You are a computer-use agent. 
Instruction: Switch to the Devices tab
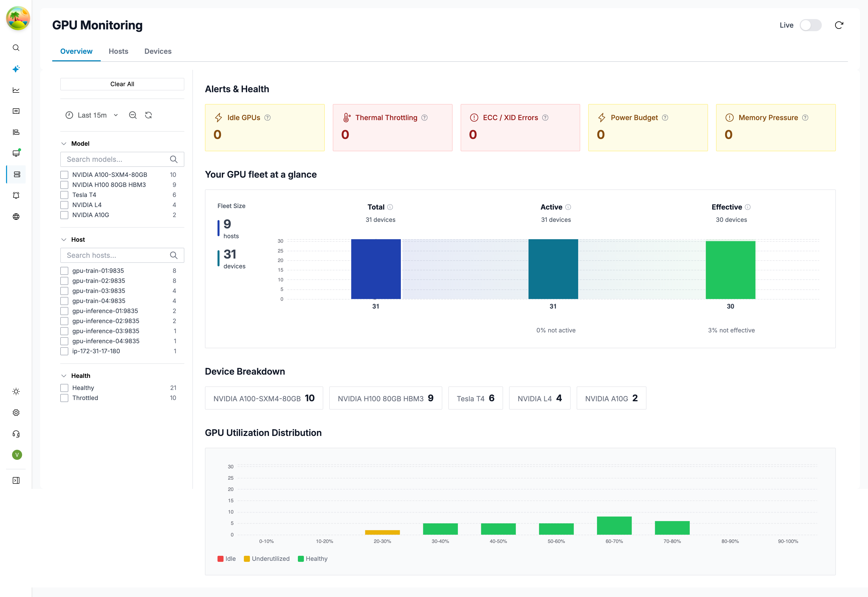158,51
